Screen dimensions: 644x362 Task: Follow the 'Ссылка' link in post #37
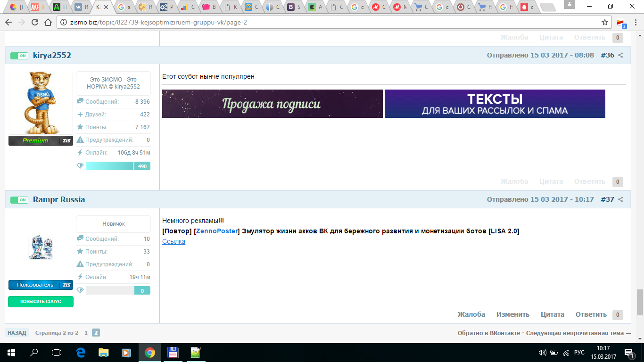[173, 241]
